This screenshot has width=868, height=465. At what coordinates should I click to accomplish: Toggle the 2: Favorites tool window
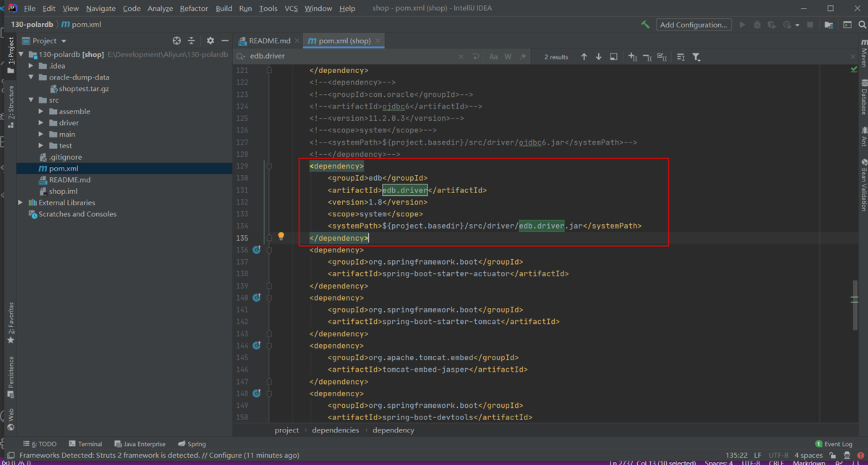click(x=10, y=323)
